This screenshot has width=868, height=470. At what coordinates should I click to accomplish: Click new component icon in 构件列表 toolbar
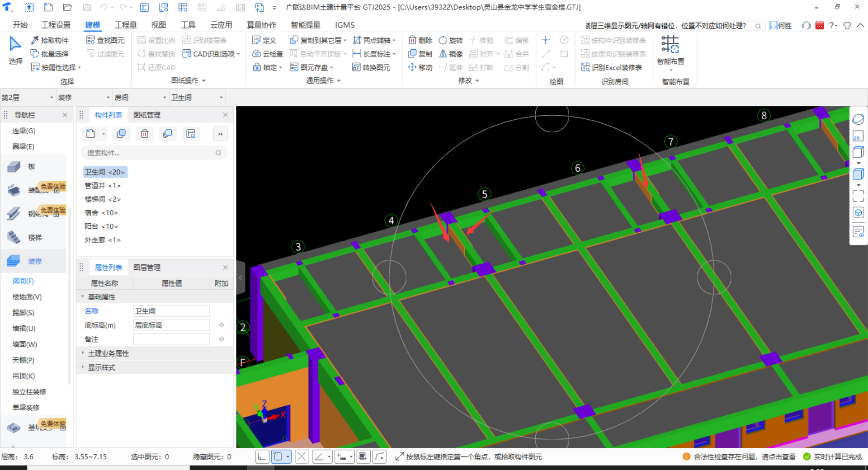tap(91, 134)
